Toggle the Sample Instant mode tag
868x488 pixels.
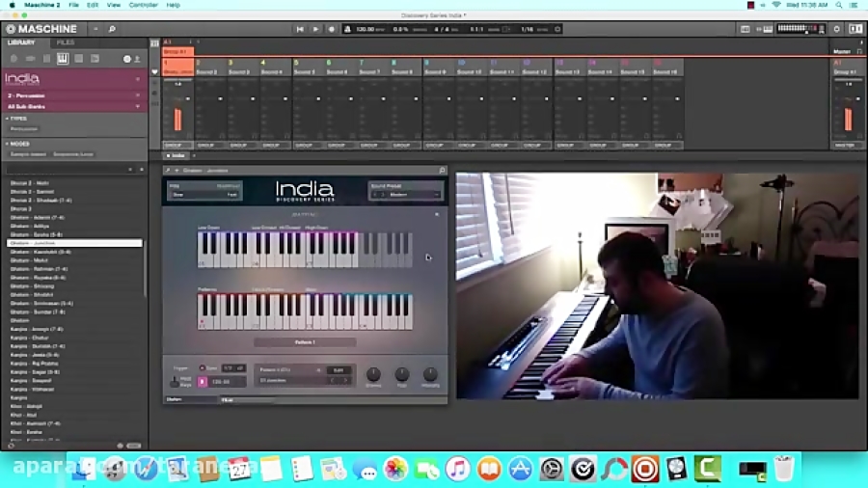(28, 154)
